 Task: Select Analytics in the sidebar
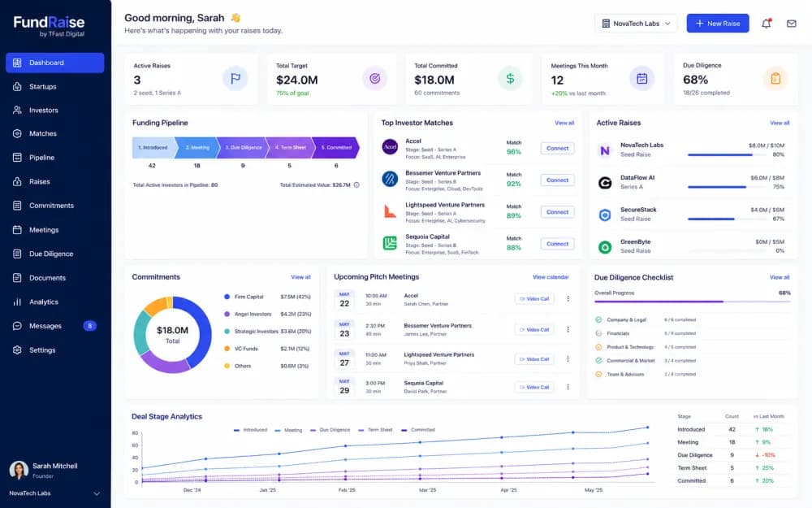[55, 302]
